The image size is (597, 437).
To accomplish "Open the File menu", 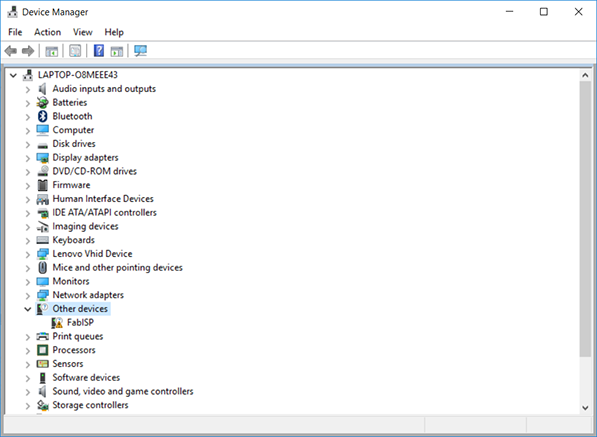I will (x=15, y=32).
